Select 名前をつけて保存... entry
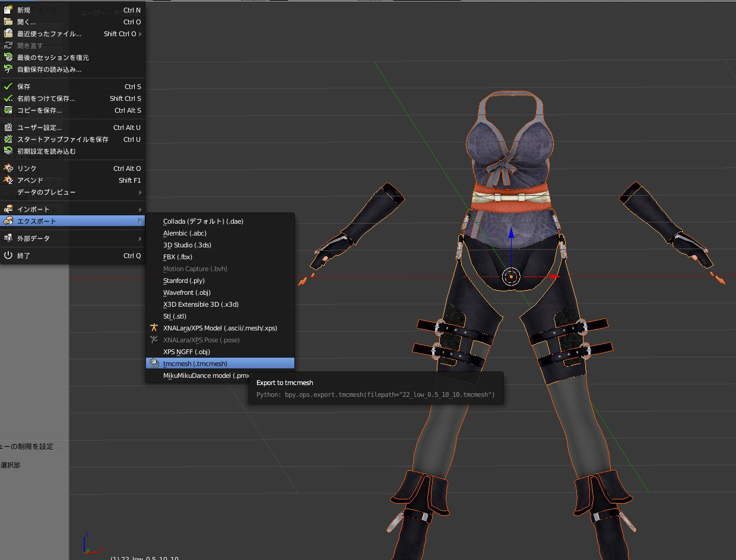736x560 pixels. 72,98
